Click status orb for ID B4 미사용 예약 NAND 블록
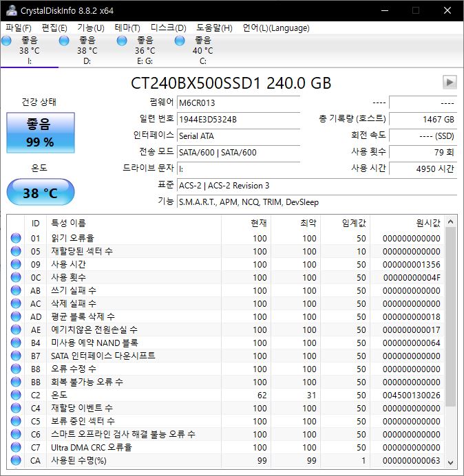 (16, 343)
